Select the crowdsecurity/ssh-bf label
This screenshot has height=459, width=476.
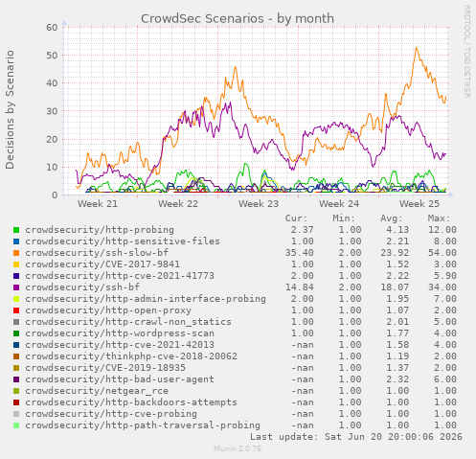82,287
